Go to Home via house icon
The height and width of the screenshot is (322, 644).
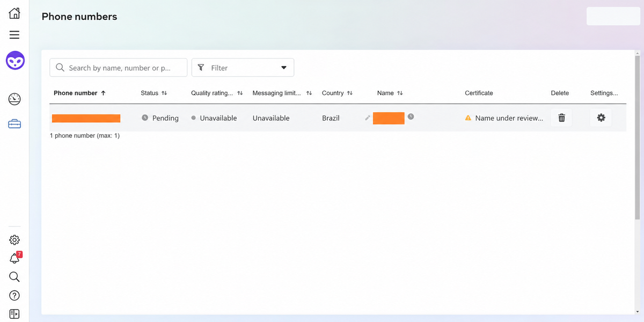14,13
